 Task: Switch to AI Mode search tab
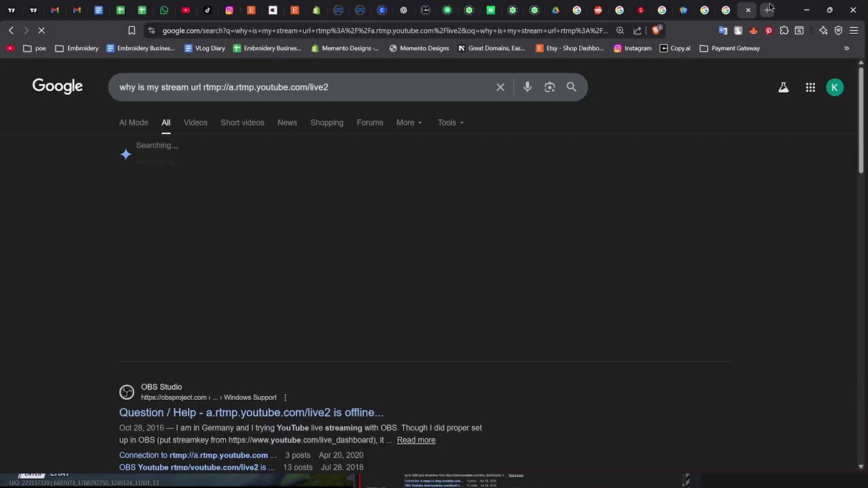[134, 123]
